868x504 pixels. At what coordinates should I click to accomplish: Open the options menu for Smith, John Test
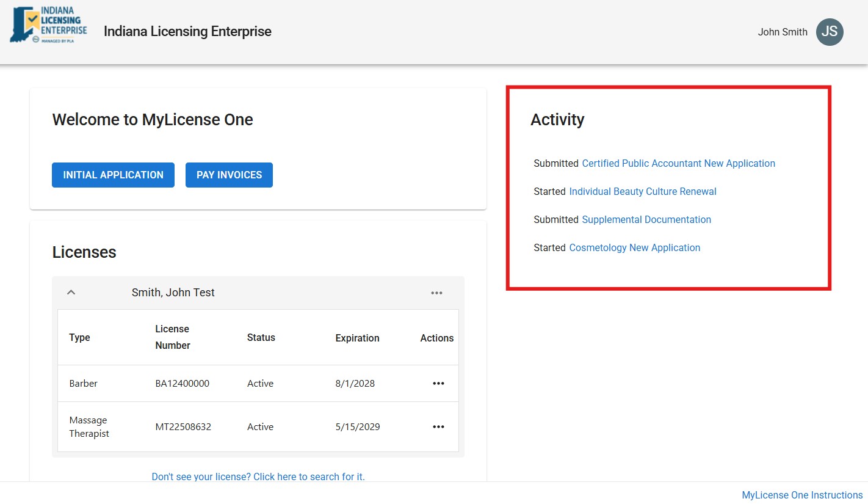436,292
